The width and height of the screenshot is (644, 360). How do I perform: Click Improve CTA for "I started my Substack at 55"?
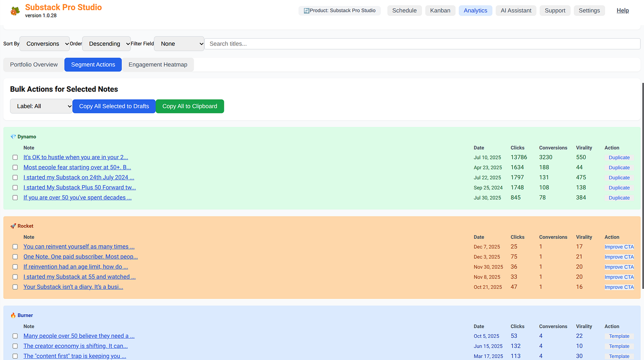[x=619, y=277]
